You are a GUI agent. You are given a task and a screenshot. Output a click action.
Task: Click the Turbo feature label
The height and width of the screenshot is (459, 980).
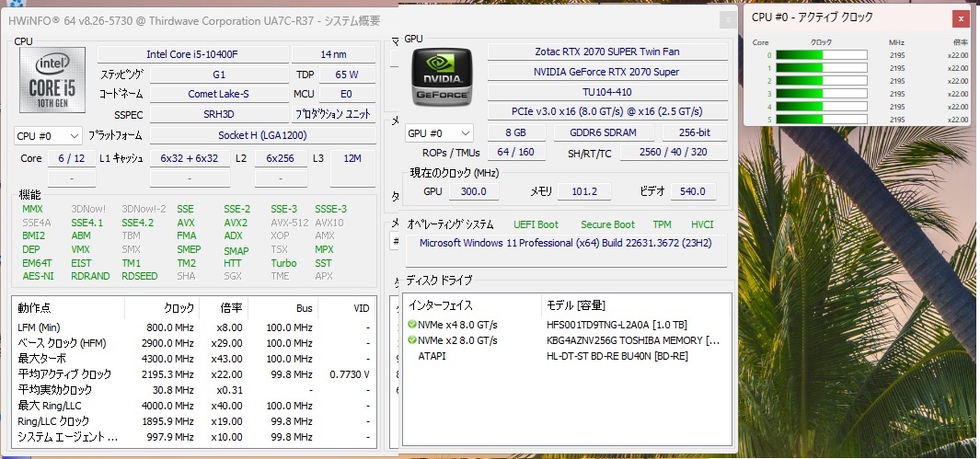coord(283,263)
